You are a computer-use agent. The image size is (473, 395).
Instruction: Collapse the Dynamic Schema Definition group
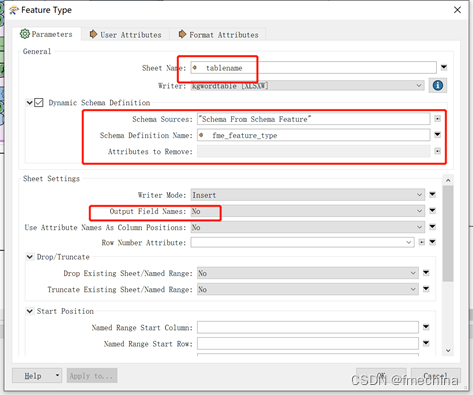click(x=29, y=102)
